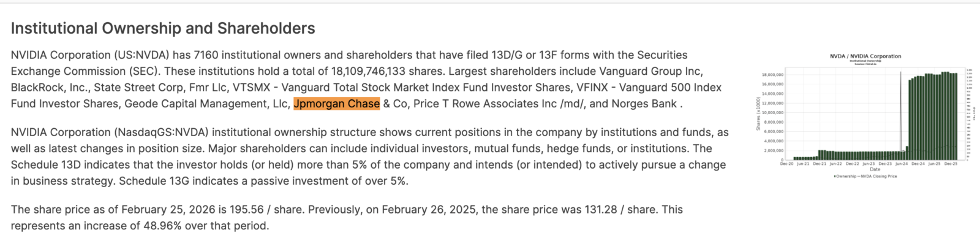Click Geode Capital Management, Llc text
This screenshot has height=238, width=980.
206,104
